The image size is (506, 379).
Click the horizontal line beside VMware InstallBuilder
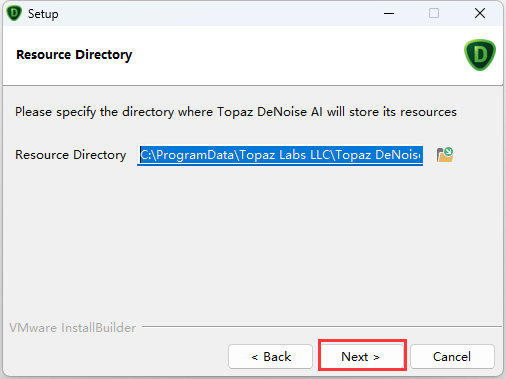pos(322,326)
